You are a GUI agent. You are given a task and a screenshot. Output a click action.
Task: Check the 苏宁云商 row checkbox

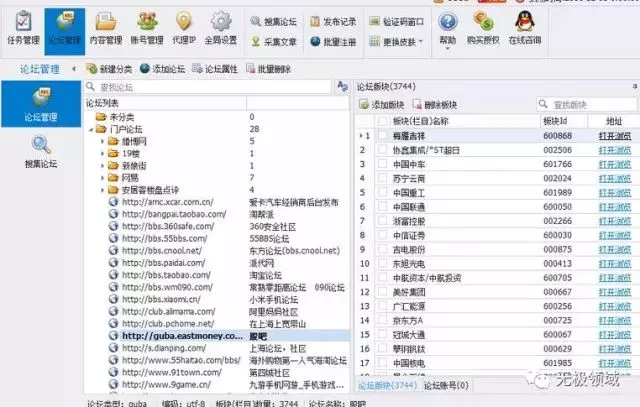tap(382, 178)
